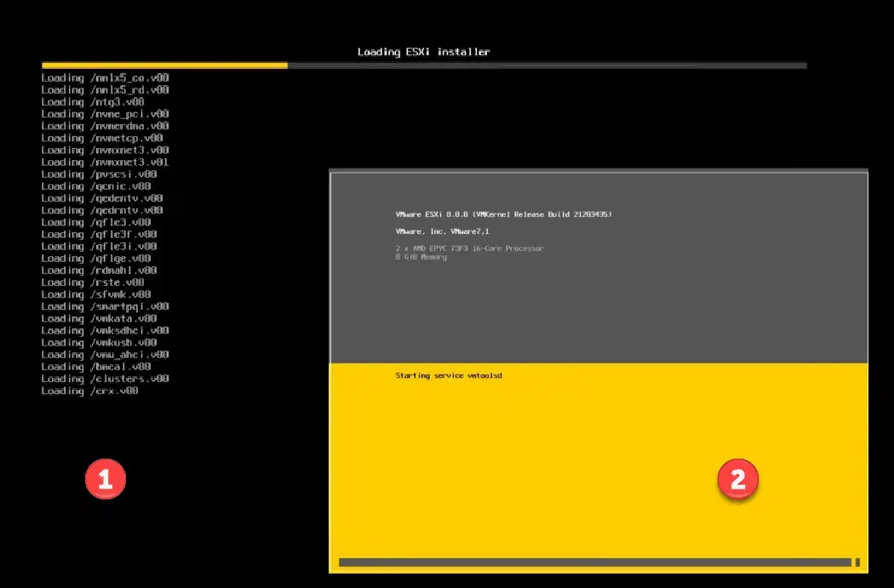894x588 pixels.
Task: Click the "Starting service vmtoolsd" status message
Action: point(449,375)
